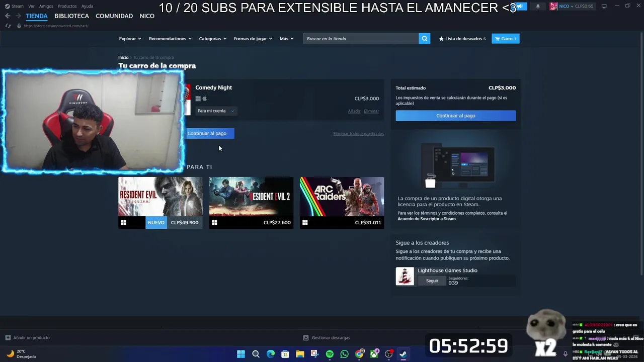This screenshot has height=362, width=644.
Task: Click Eliminar link for Comedy Night
Action: coord(371,111)
